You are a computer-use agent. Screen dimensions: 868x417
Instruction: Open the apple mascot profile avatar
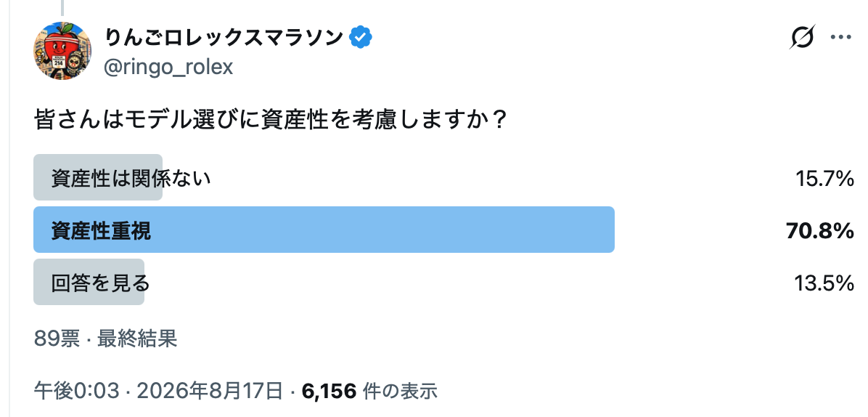pos(62,51)
